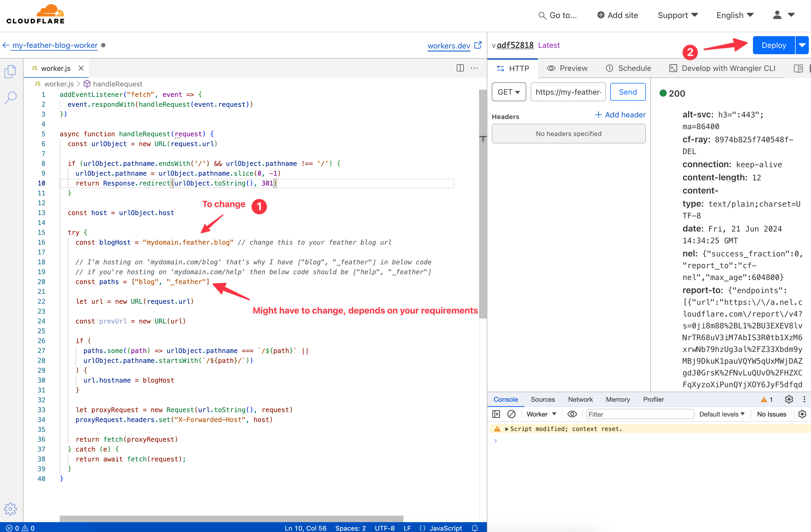Image resolution: width=811 pixels, height=532 pixels.
Task: Open the user account dropdown caret
Action: click(791, 15)
